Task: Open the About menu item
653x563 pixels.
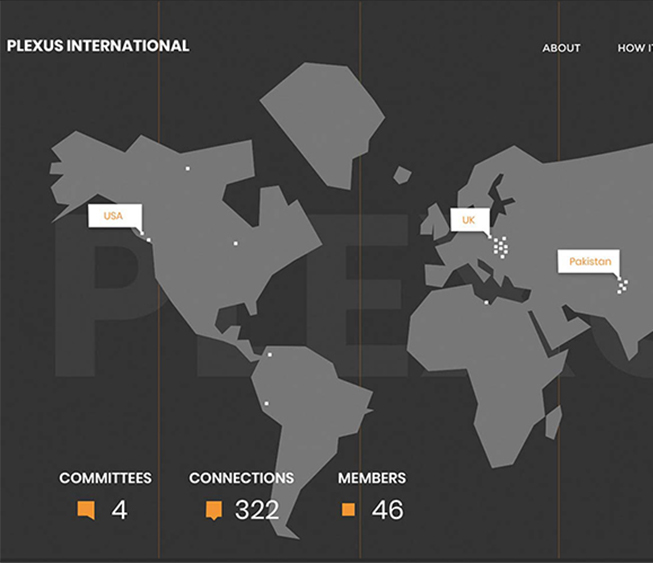Action: [561, 48]
